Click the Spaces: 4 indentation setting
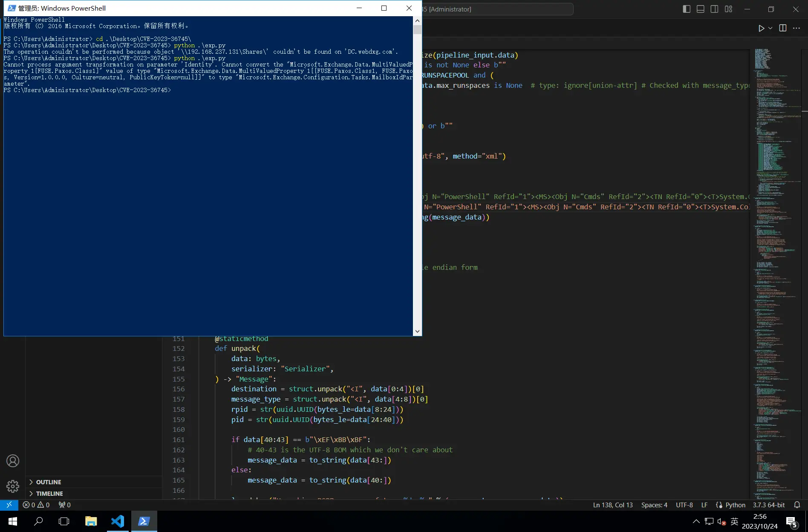The height and width of the screenshot is (532, 808). pos(654,505)
